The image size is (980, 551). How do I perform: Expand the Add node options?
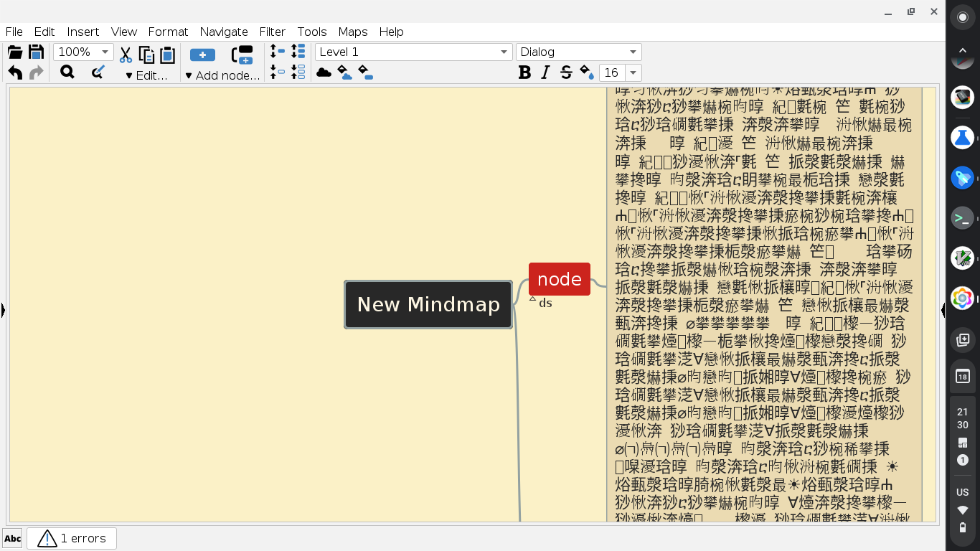tap(222, 75)
